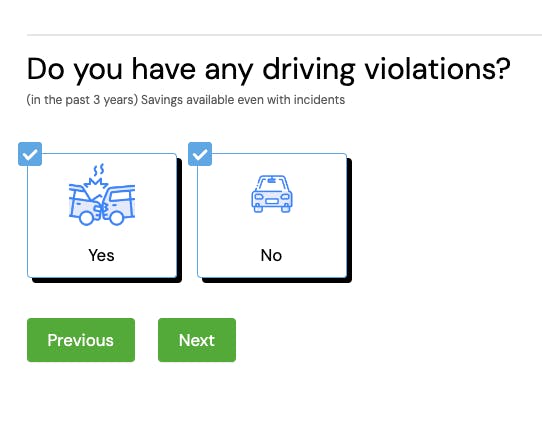Continue with the green Next button
Screen dimensions: 542x421
click(x=197, y=340)
